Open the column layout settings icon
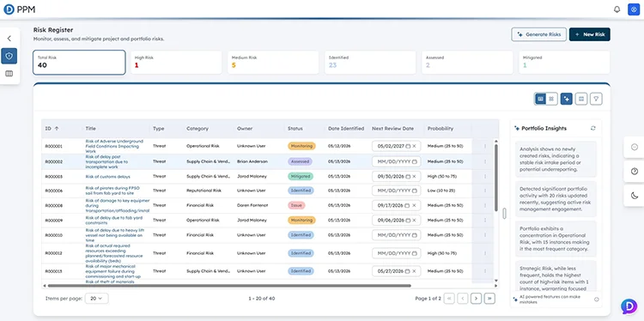Viewport: 644px width, 321px height. [581, 99]
